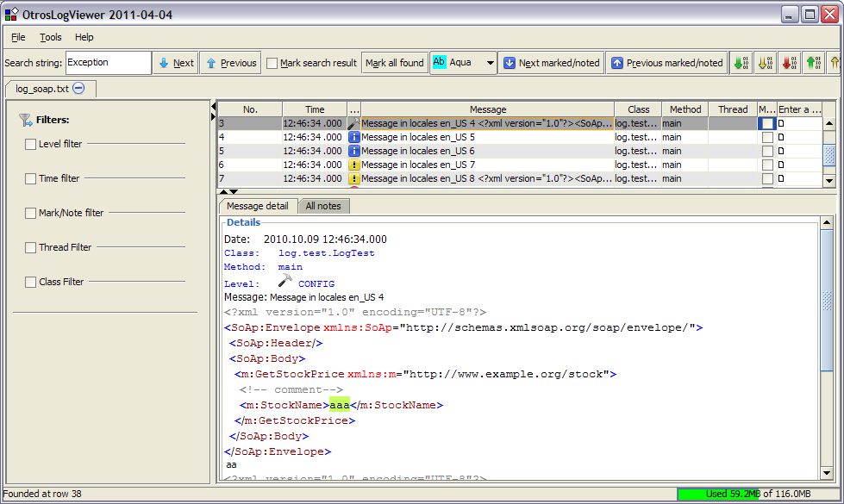
Task: Click info level icon in row 4
Action: [353, 137]
